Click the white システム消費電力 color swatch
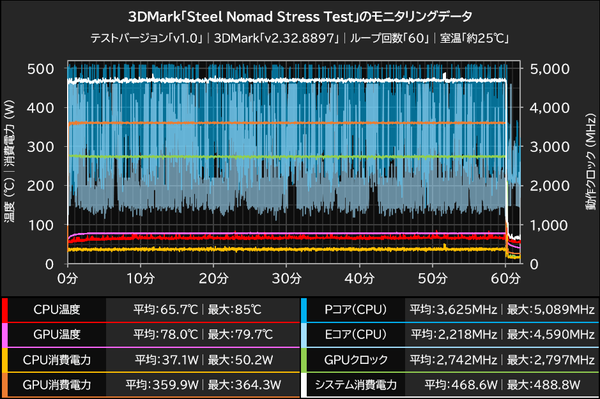The width and height of the screenshot is (600, 399). coord(304,385)
